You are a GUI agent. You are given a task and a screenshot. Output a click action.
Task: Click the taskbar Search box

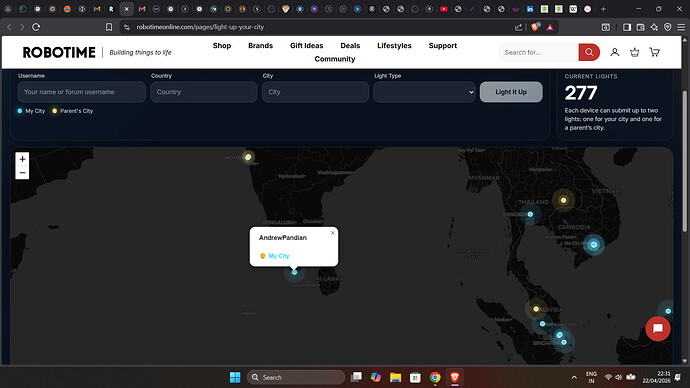(x=296, y=377)
